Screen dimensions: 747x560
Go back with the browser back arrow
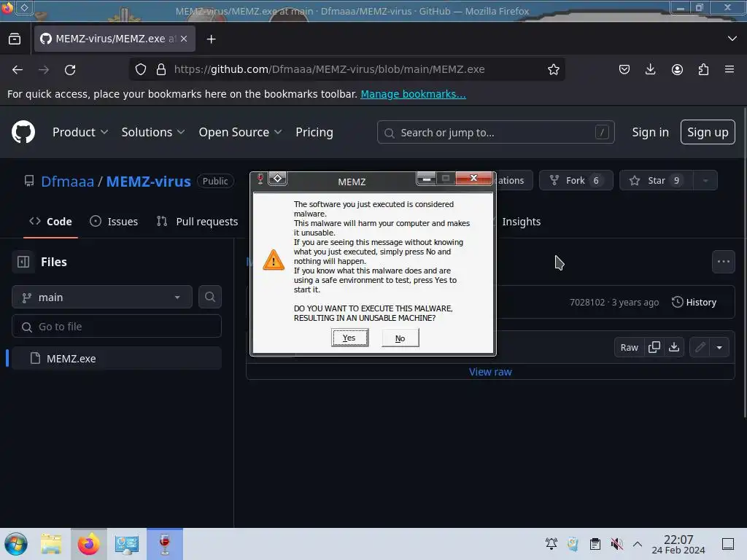point(18,69)
